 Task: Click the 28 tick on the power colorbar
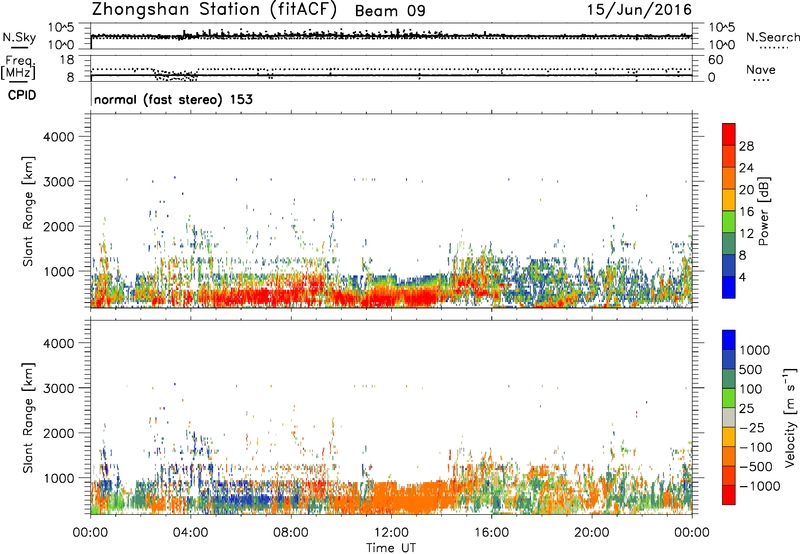tap(746, 146)
